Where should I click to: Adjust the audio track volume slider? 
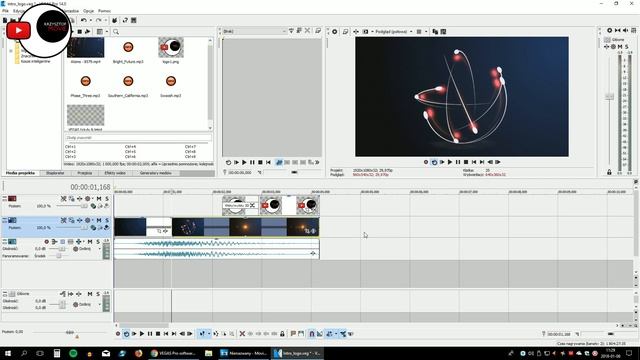[62, 249]
